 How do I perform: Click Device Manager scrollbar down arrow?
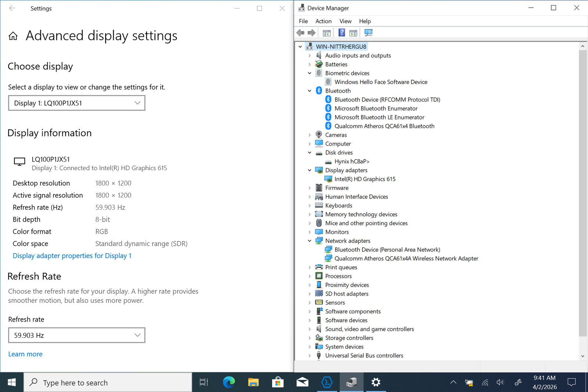click(x=582, y=356)
